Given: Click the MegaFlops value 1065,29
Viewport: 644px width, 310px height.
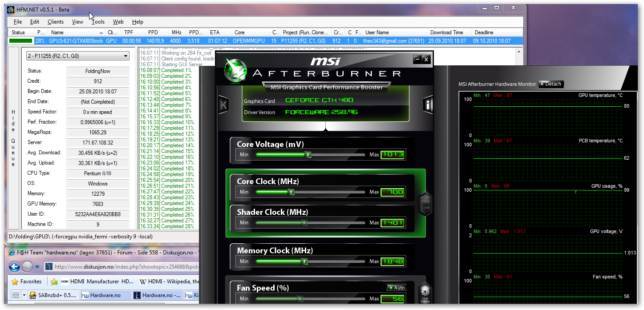Looking at the screenshot, I should [x=98, y=133].
